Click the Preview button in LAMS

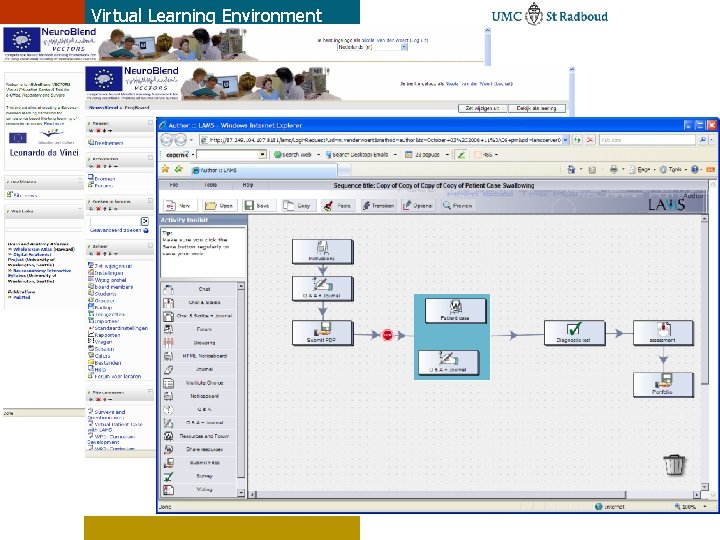[457, 206]
